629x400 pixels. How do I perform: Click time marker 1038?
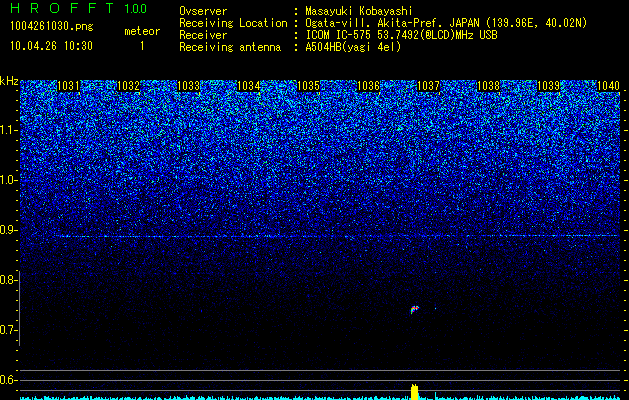pos(488,86)
